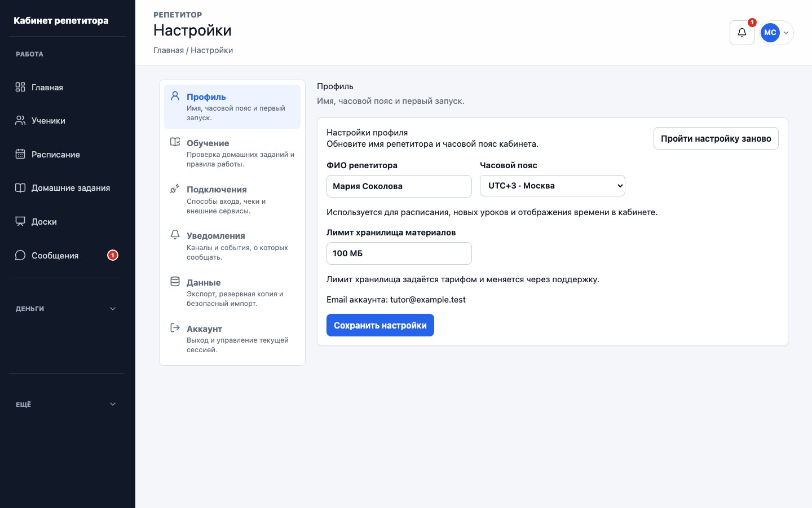
Task: Open the user menu chevron beside avatar
Action: pyautogui.click(x=786, y=33)
